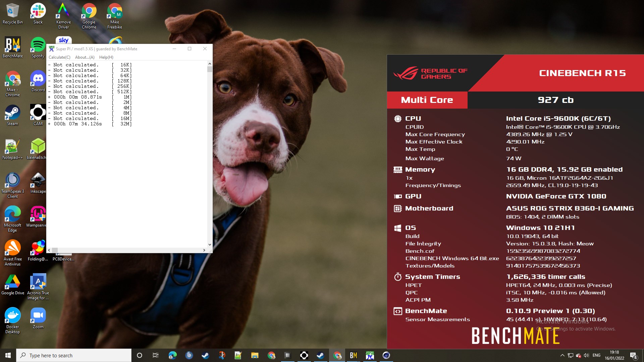The image size is (644, 362).
Task: Click the '927 cb' multi core score
Action: point(555,100)
